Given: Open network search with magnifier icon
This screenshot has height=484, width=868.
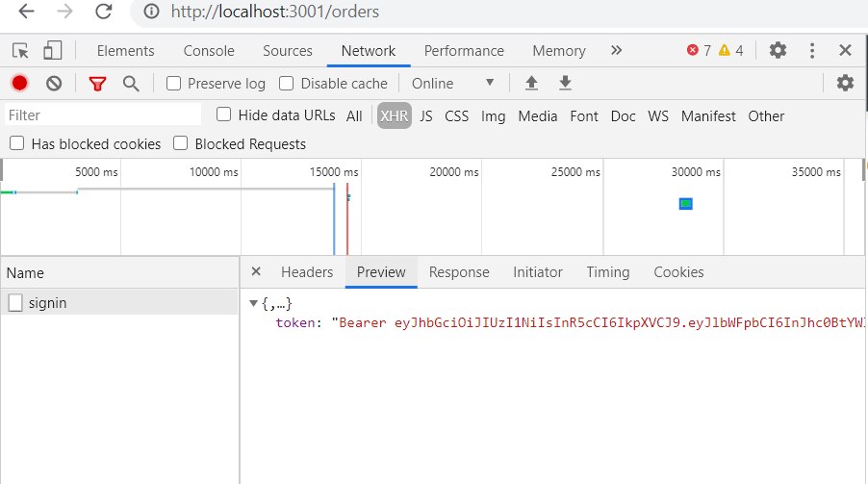Looking at the screenshot, I should [x=131, y=84].
